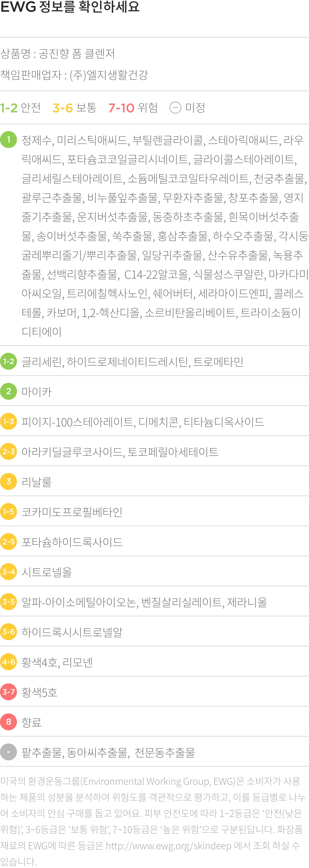Click the green grade 1 badge
This screenshot has height=868, width=309.
[8, 140]
